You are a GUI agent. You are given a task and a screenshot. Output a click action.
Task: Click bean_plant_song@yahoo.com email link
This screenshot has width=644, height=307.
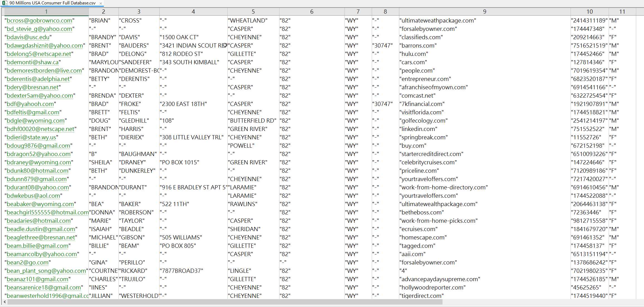tap(46, 271)
